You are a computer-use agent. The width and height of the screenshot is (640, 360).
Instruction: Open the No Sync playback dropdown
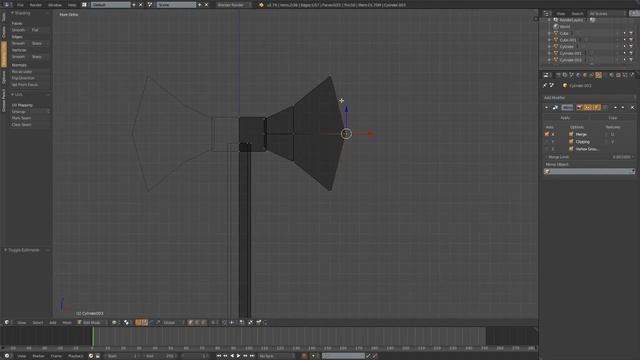[276, 356]
